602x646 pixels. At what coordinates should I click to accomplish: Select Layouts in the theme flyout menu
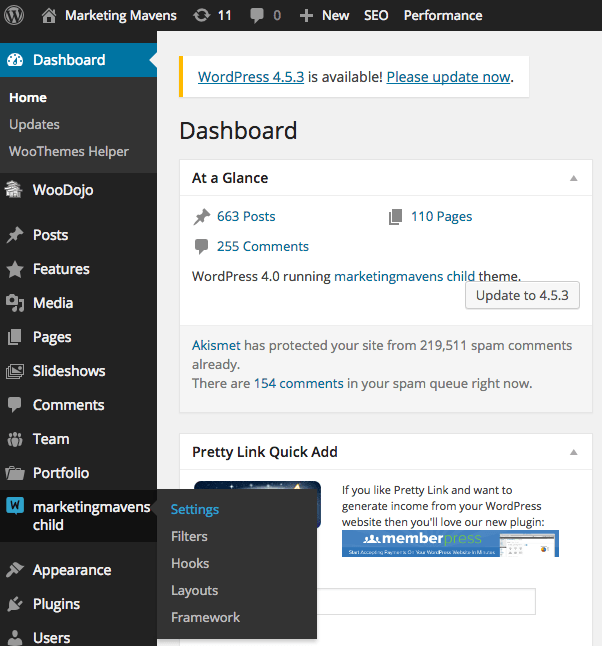tap(194, 591)
